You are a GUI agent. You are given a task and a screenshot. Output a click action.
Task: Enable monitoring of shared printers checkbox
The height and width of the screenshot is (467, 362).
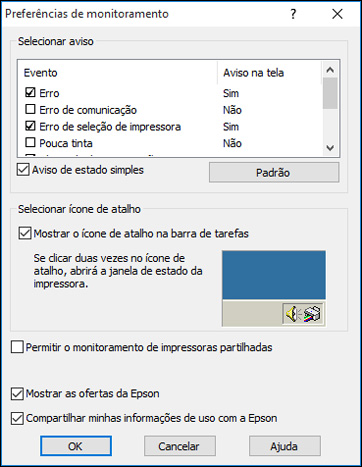coord(17,347)
